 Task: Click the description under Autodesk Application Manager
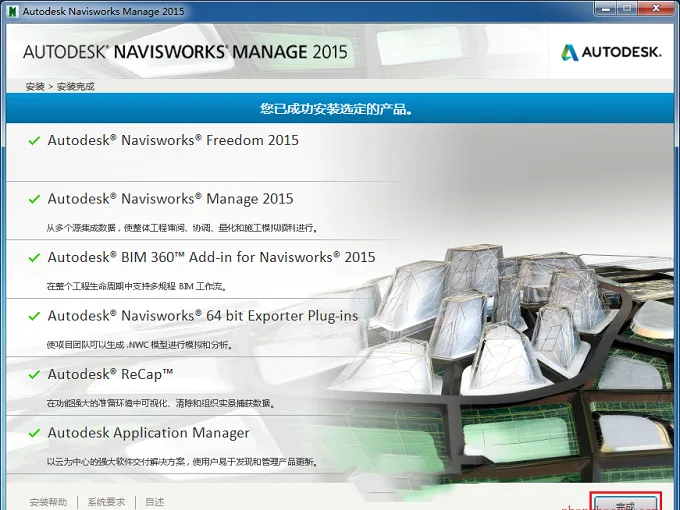182,462
